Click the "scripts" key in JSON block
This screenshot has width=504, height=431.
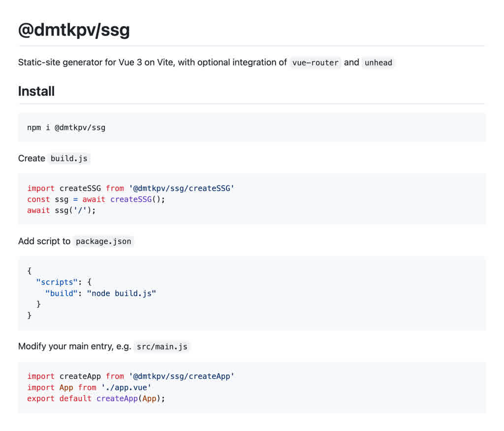pyautogui.click(x=57, y=282)
